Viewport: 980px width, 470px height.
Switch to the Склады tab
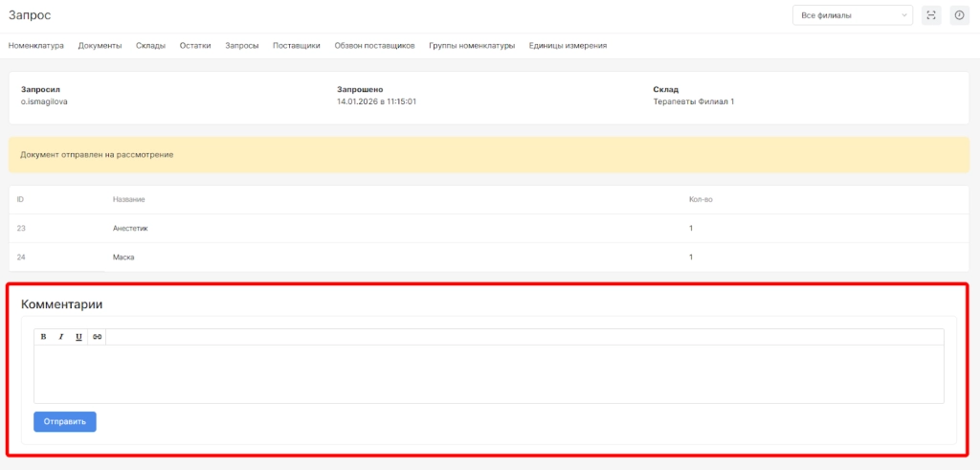[x=150, y=45]
